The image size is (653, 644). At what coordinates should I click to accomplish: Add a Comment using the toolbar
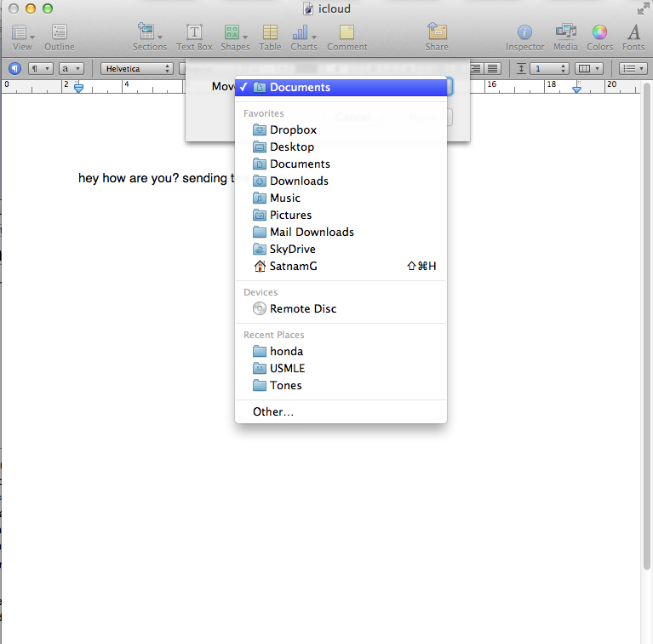[347, 37]
